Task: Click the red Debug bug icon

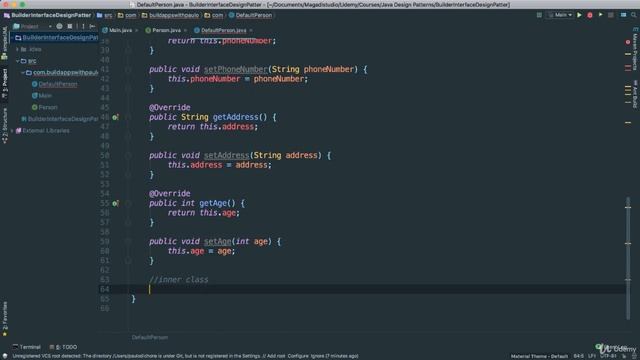Action: (590, 15)
